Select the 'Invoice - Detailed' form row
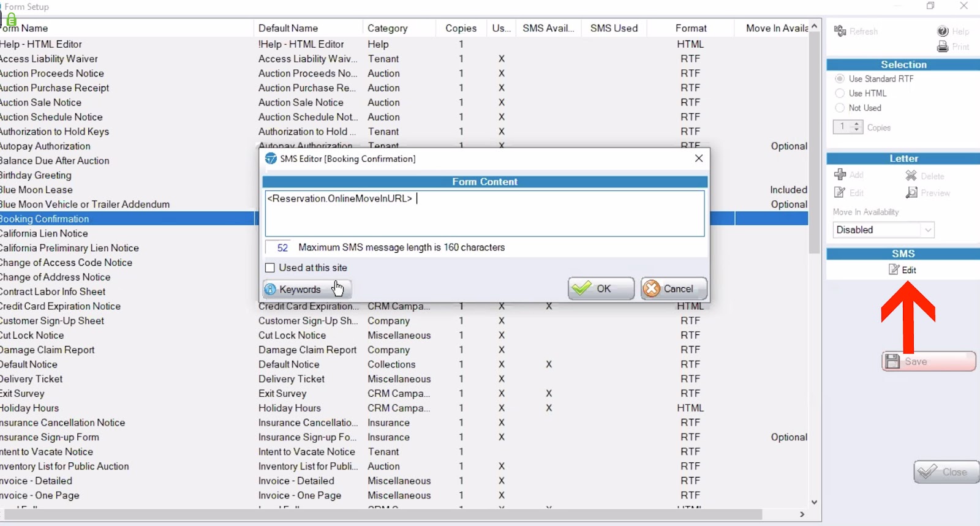This screenshot has height=526, width=980. click(x=404, y=481)
